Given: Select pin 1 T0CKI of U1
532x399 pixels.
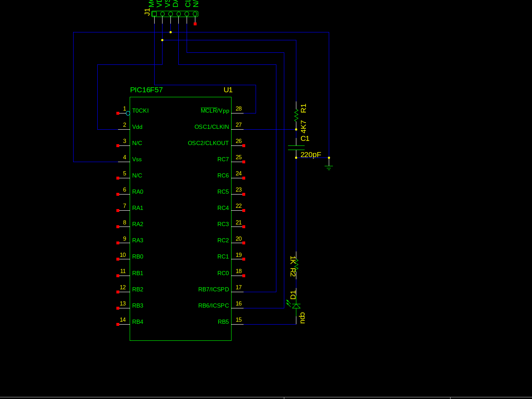Looking at the screenshot, I should point(140,111).
